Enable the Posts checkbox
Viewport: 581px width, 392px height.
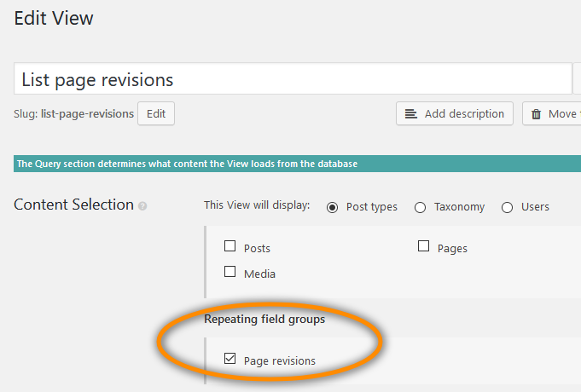point(229,247)
